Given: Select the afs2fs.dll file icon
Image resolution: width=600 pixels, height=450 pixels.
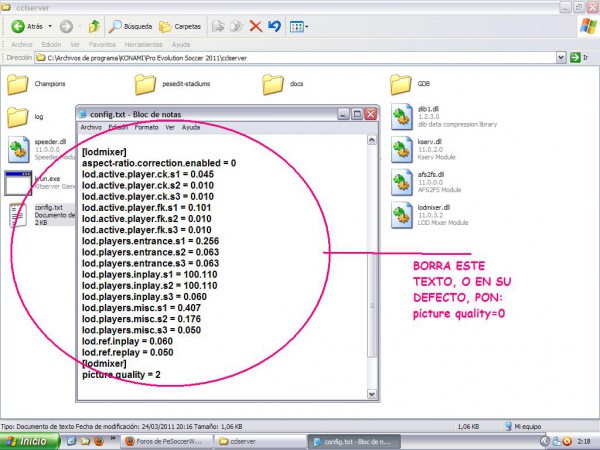Looking at the screenshot, I should (402, 183).
